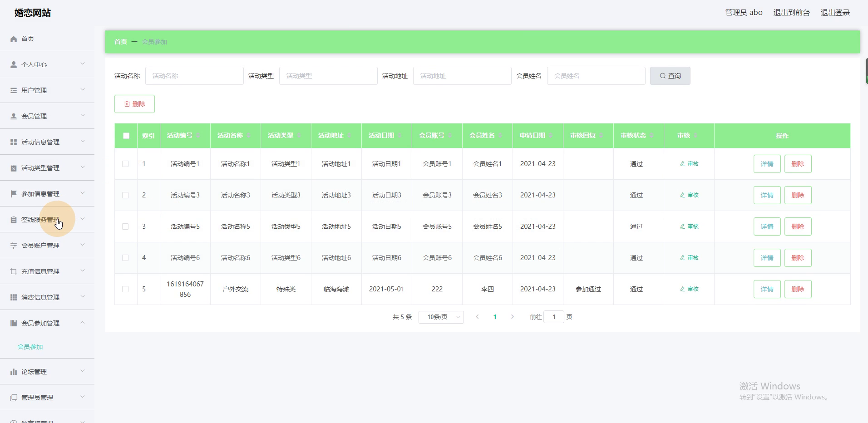Click the 参加通过 review reply cell
868x423 pixels.
588,289
